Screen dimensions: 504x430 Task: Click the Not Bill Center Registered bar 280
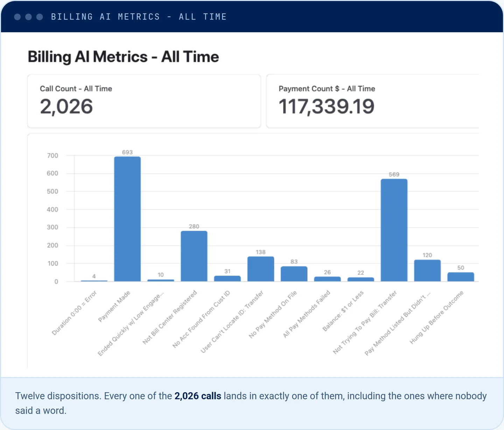194,256
